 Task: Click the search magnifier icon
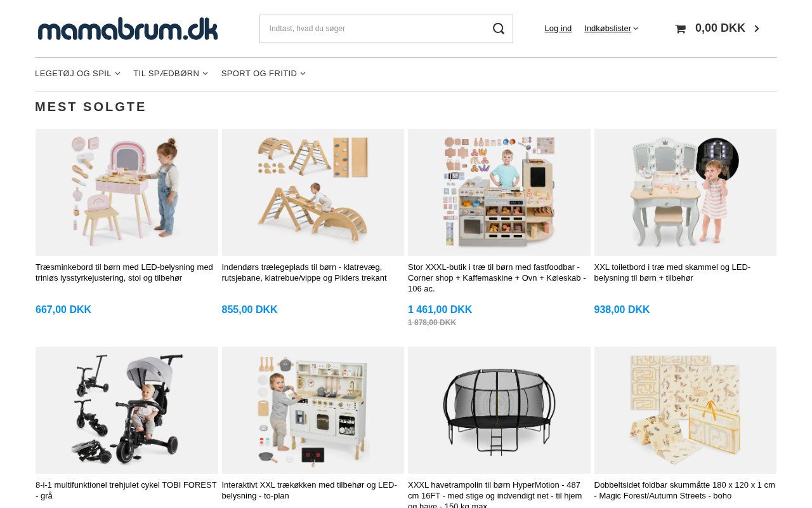[x=499, y=29]
